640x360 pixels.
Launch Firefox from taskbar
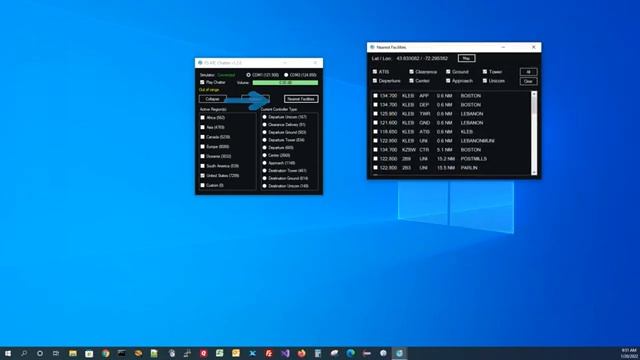pyautogui.click(x=301, y=353)
